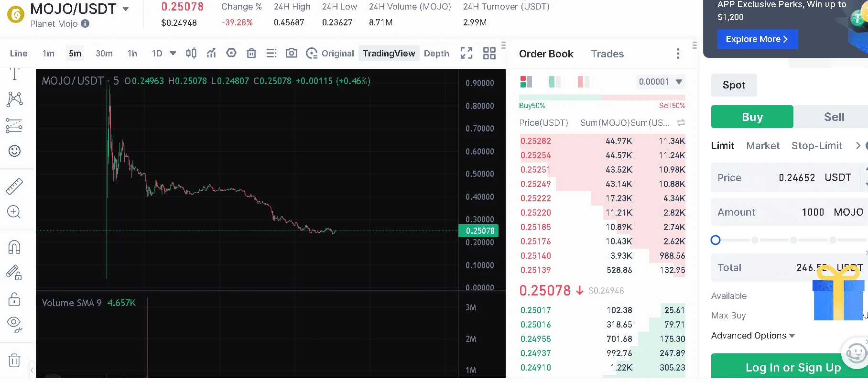Screen dimensions: 868x383
Task: Toggle stay-in-drawing-mode pencil lock
Action: coord(14,273)
